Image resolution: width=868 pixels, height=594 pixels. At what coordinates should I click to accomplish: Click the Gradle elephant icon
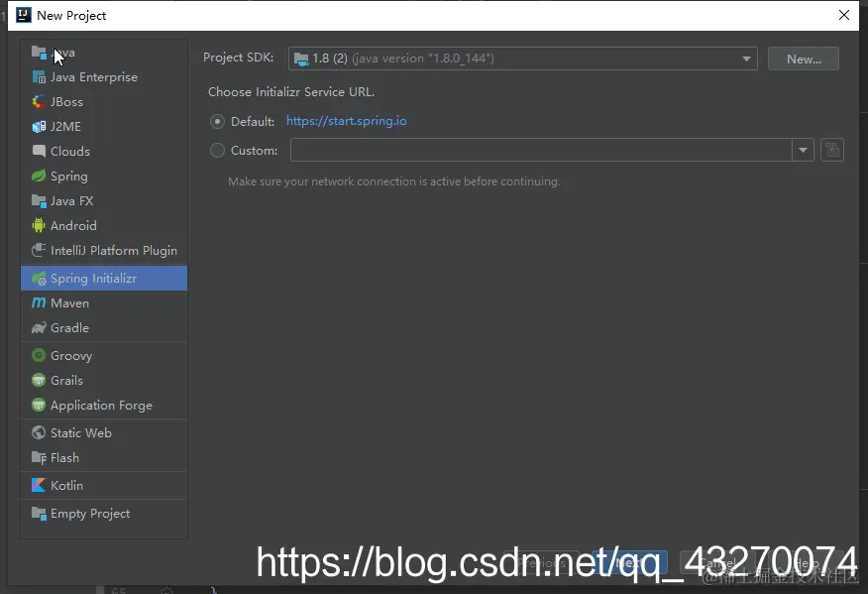click(39, 327)
